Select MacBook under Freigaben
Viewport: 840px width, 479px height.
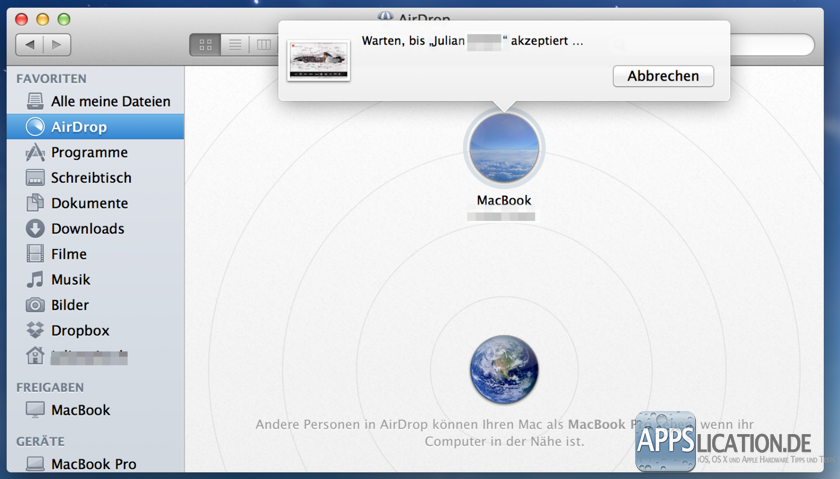pyautogui.click(x=96, y=410)
